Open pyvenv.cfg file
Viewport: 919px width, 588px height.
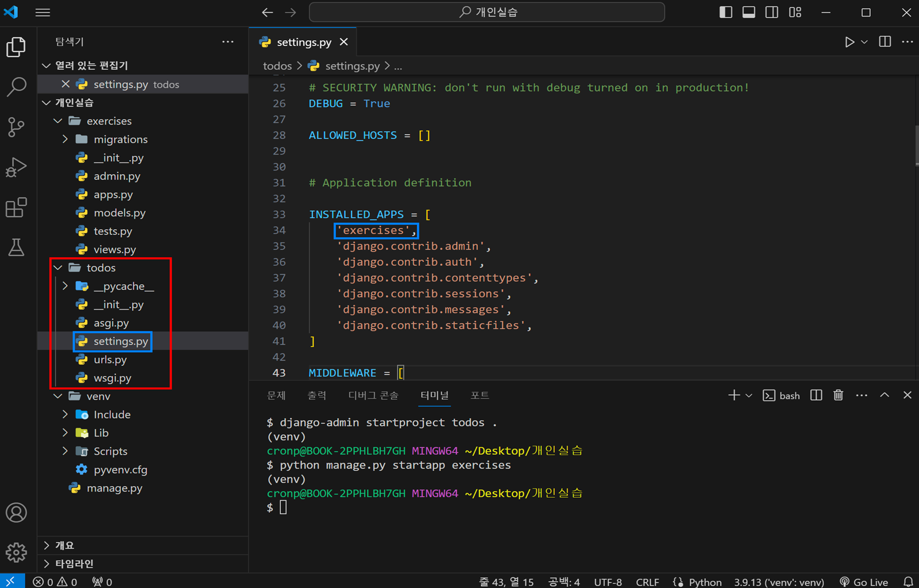(x=143, y=470)
